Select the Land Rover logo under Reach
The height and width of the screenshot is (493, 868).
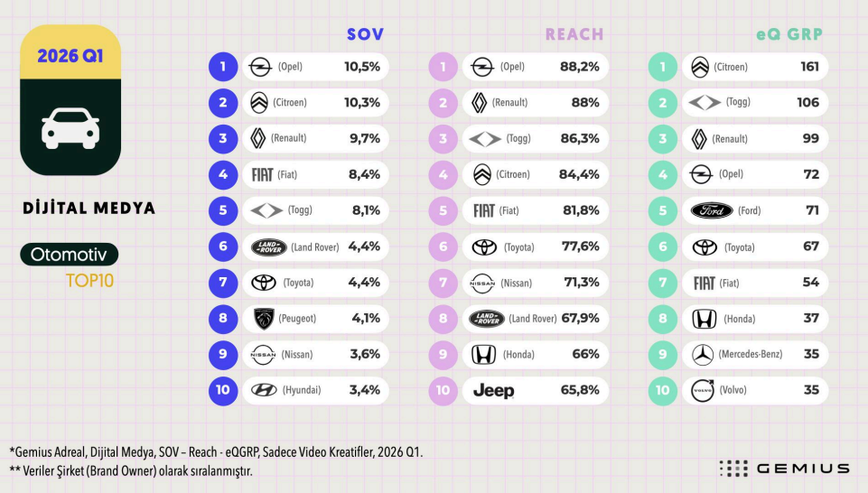point(487,319)
